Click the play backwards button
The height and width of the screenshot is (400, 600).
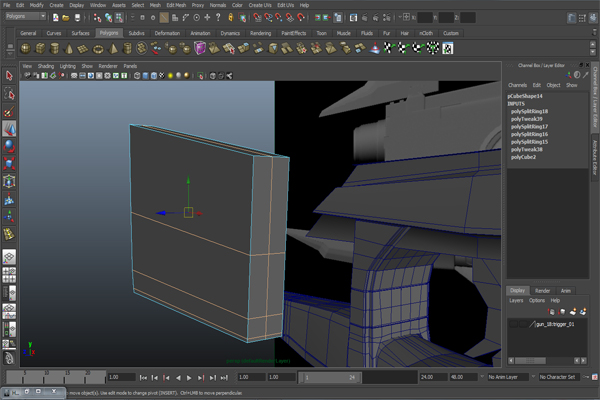coord(178,378)
